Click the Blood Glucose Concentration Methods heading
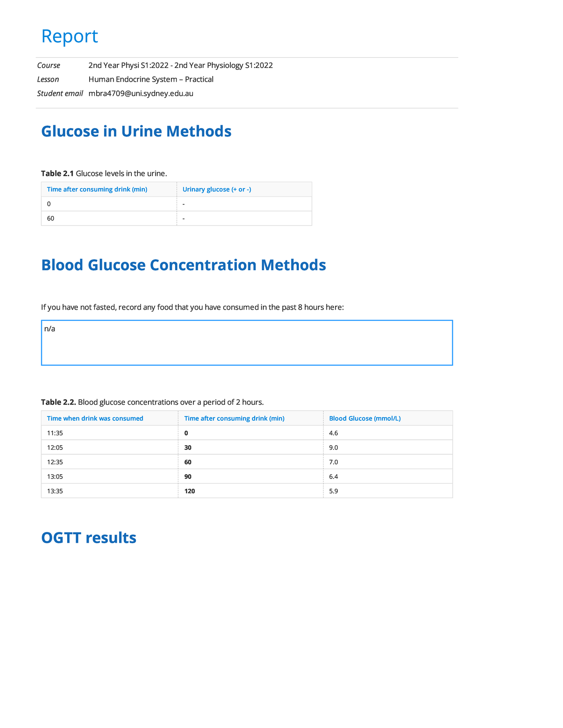This screenshot has height=728, width=563. (x=183, y=265)
